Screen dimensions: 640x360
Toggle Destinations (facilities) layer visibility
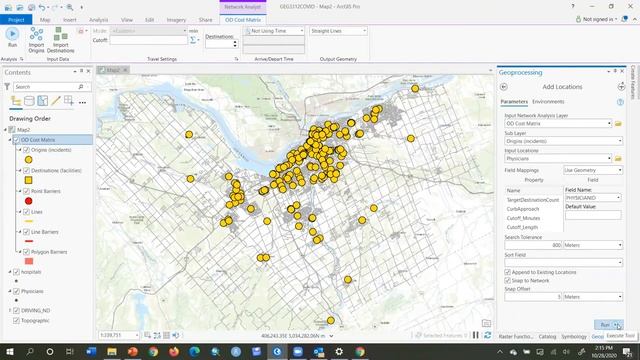coord(26,170)
